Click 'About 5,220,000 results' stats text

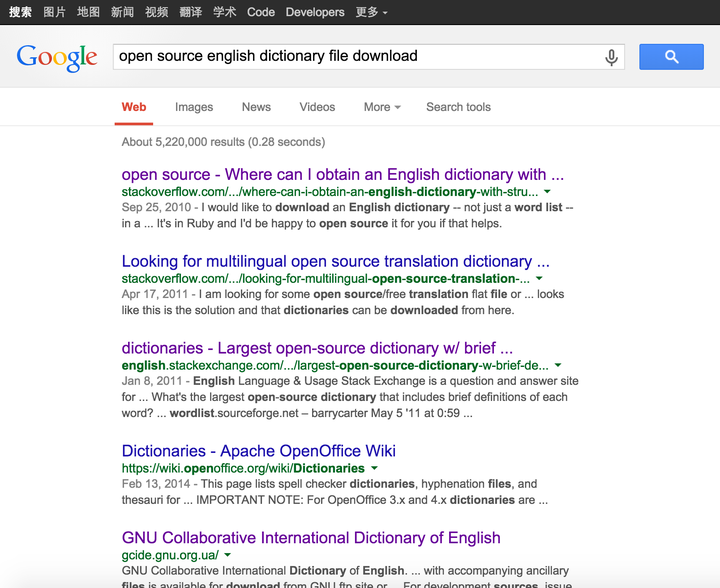click(x=223, y=142)
